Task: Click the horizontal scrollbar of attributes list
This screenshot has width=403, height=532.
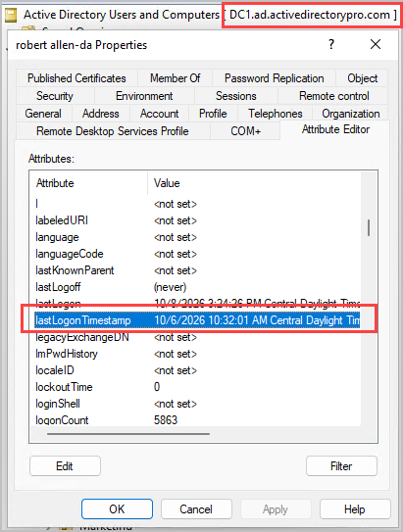Action: coord(128,434)
